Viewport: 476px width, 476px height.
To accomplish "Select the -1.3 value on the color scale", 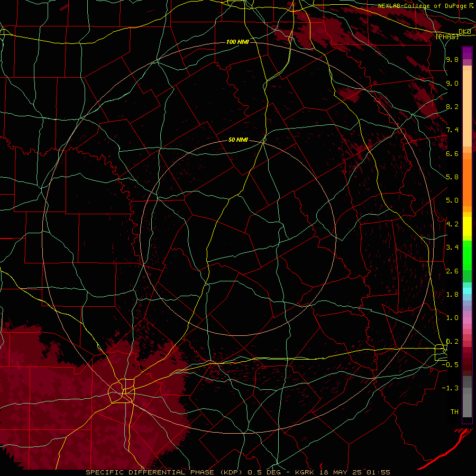I will click(x=450, y=388).
